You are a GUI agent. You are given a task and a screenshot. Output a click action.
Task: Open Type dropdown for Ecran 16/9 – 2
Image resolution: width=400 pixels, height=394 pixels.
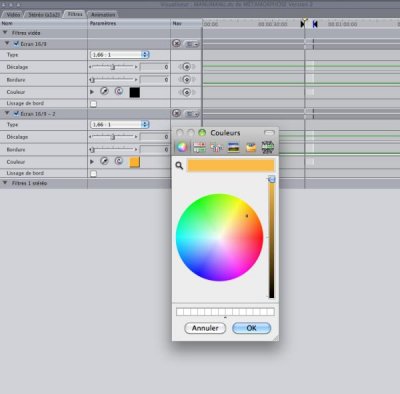[x=119, y=124]
